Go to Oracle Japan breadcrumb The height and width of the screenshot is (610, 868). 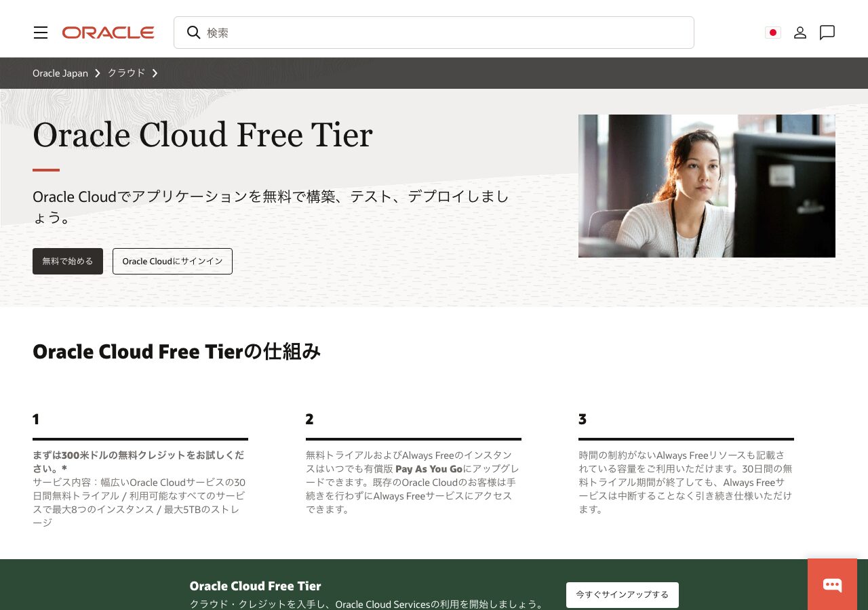(x=60, y=73)
